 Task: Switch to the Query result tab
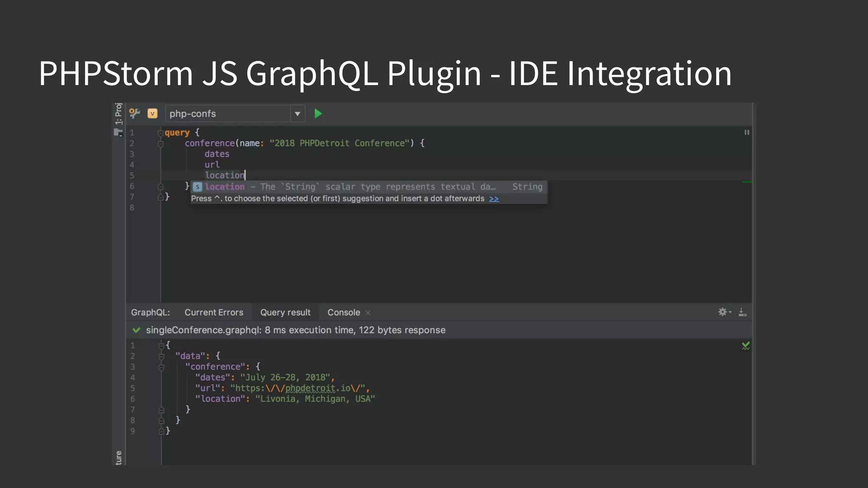coord(285,312)
